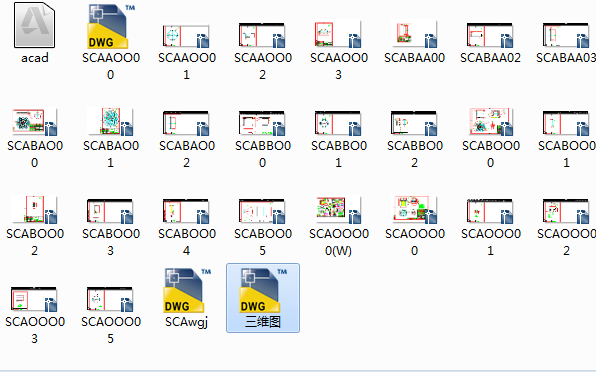Select the SCAAOO02 drawing thumbnail
Viewport: 596px width, 372px height.
coord(262,35)
